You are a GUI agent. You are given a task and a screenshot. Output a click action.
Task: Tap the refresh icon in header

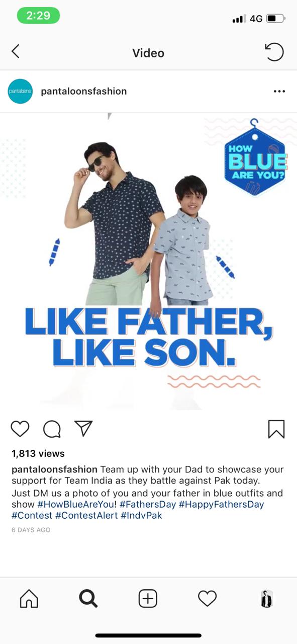pyautogui.click(x=274, y=52)
